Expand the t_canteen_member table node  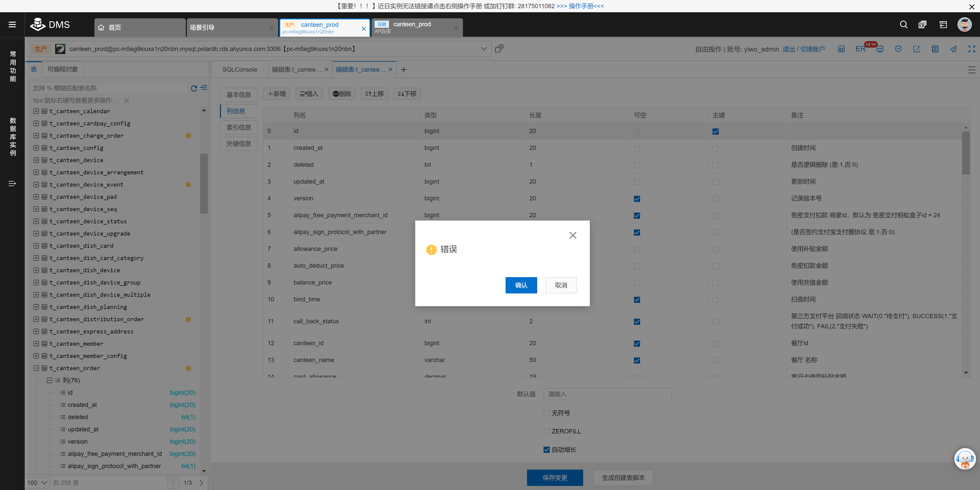[x=36, y=344]
